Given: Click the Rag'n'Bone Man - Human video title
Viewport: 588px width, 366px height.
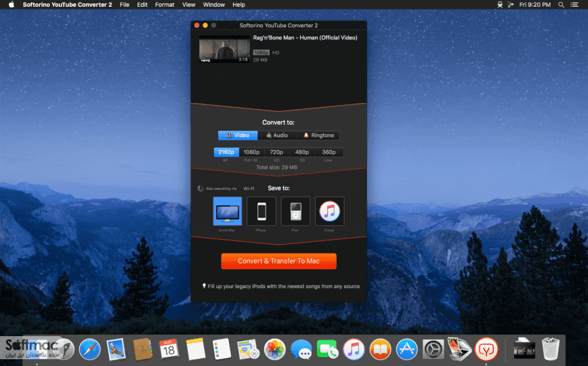Looking at the screenshot, I should pyautogui.click(x=305, y=37).
